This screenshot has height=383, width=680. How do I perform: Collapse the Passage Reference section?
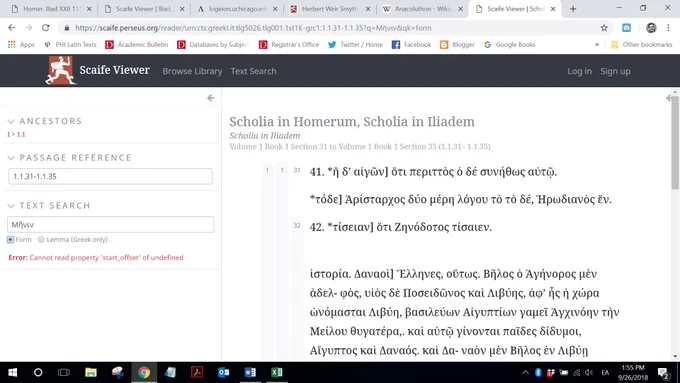tap(11, 158)
